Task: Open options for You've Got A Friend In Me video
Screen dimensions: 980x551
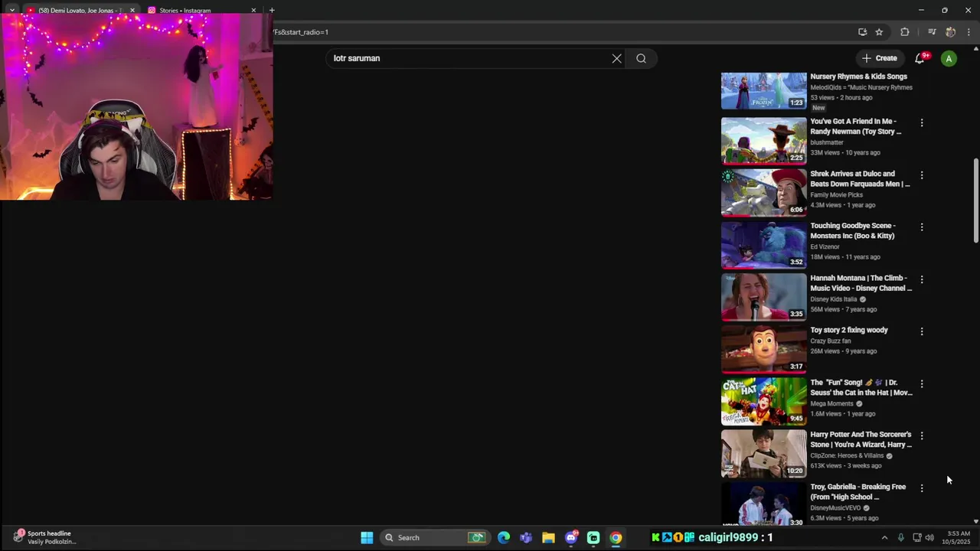Action: pyautogui.click(x=922, y=122)
